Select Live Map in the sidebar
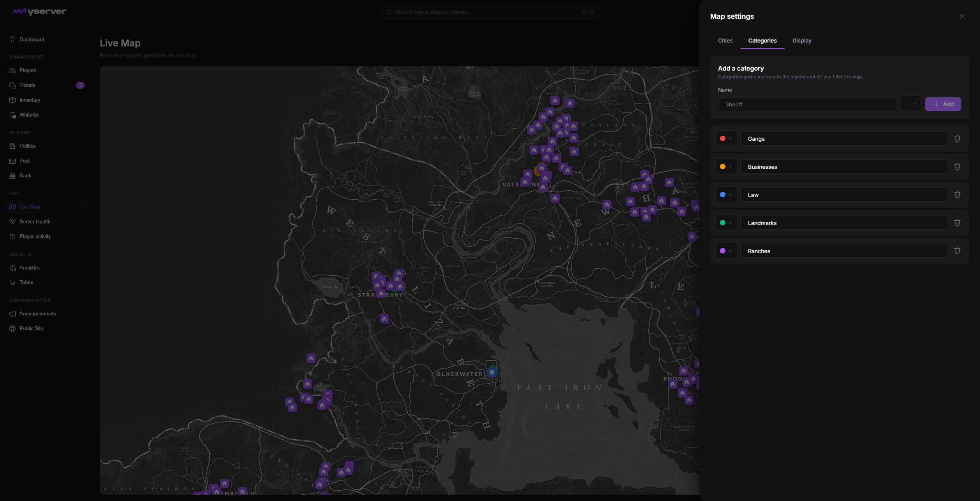The width and height of the screenshot is (980, 501). pyautogui.click(x=47, y=207)
